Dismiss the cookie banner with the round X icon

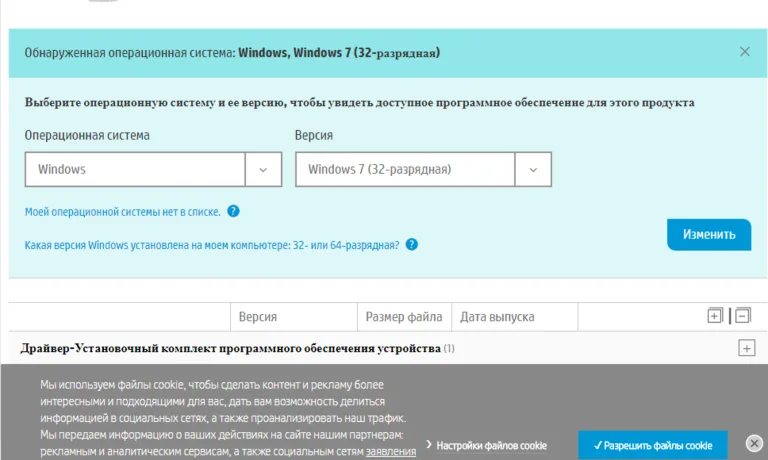(x=754, y=443)
